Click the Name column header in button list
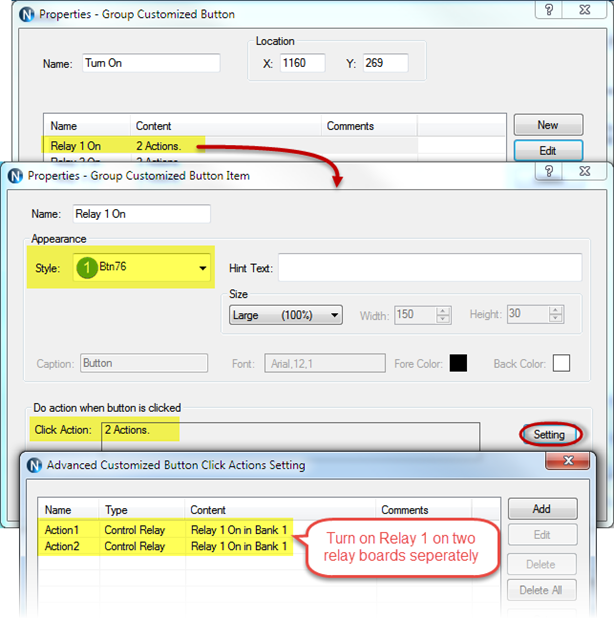Viewport: 614px width, 619px height. [87, 126]
